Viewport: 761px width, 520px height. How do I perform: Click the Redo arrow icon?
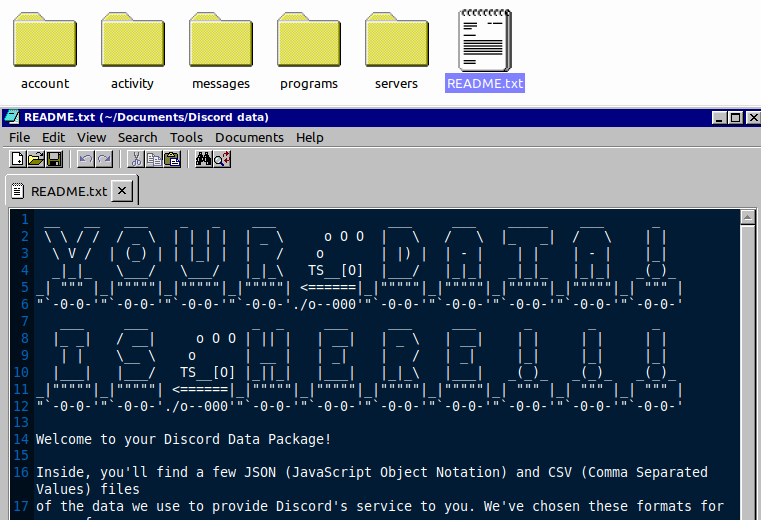(104, 159)
